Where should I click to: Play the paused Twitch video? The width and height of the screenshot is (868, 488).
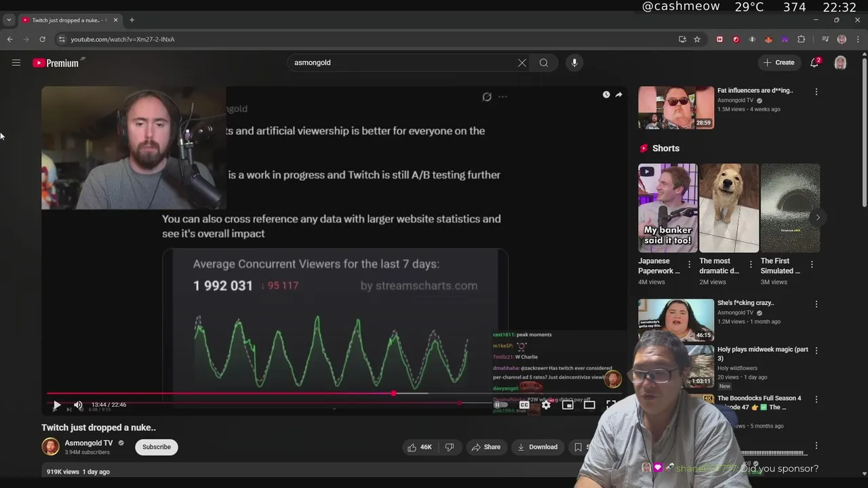pos(57,405)
